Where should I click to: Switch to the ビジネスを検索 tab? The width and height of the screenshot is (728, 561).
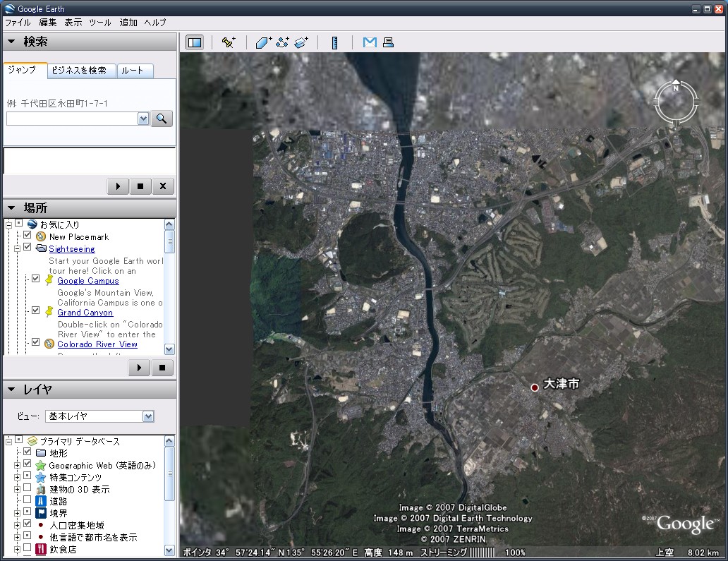point(80,71)
